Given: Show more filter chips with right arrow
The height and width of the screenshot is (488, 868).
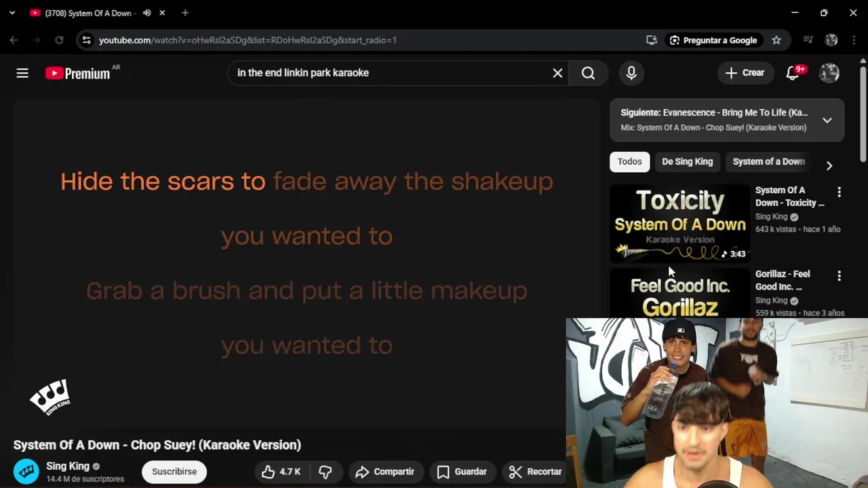Looking at the screenshot, I should [x=829, y=165].
